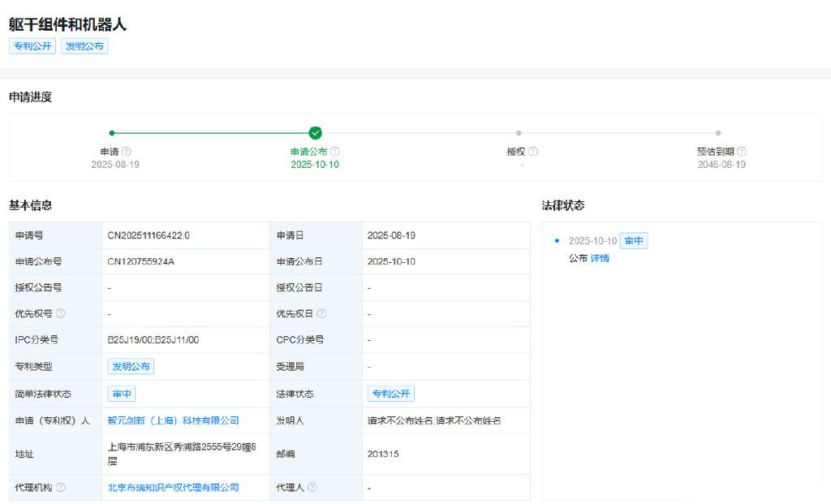Click help icon next to 授权 step
Screen dimensions: 831x504
tap(533, 152)
